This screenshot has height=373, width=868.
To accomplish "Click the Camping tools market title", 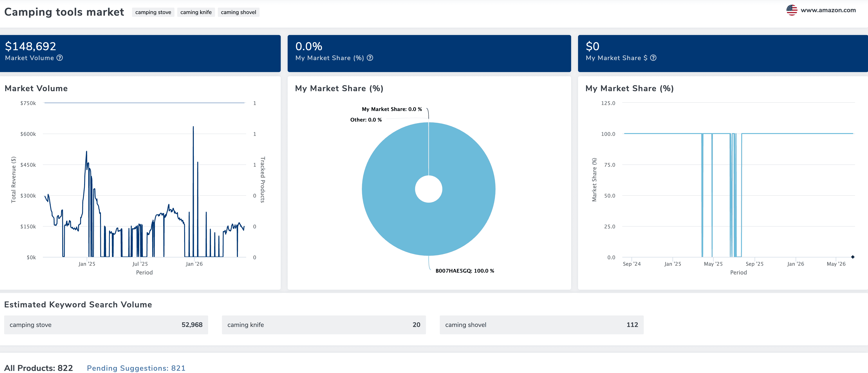I will (64, 12).
